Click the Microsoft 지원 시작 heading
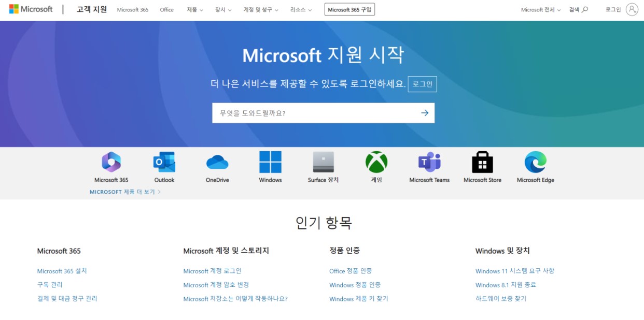 [323, 55]
